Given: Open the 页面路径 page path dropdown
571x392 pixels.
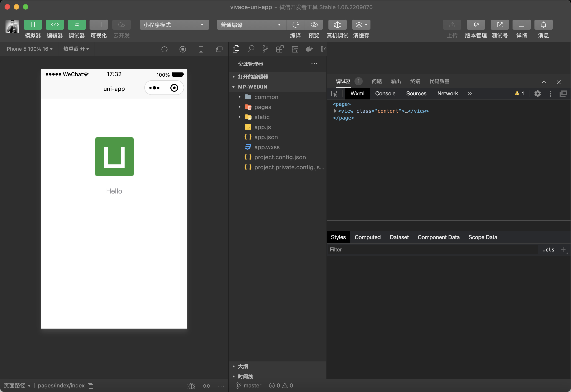Looking at the screenshot, I should click(17, 386).
